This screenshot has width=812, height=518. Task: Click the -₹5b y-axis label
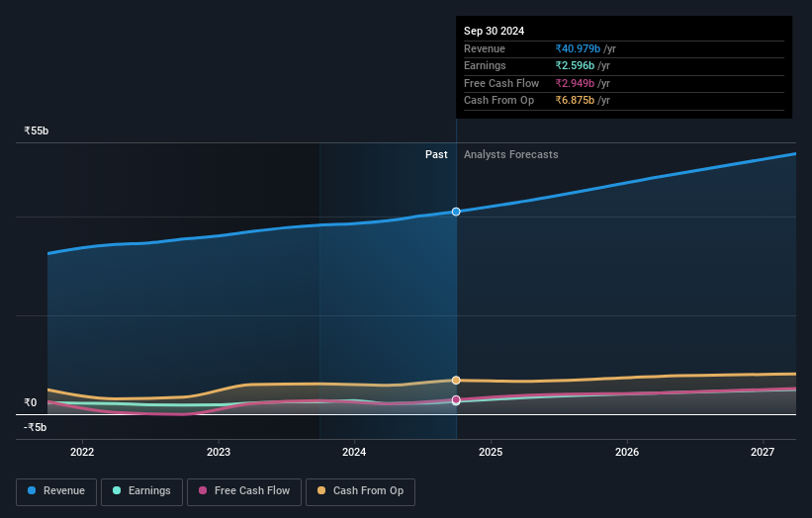pos(35,427)
